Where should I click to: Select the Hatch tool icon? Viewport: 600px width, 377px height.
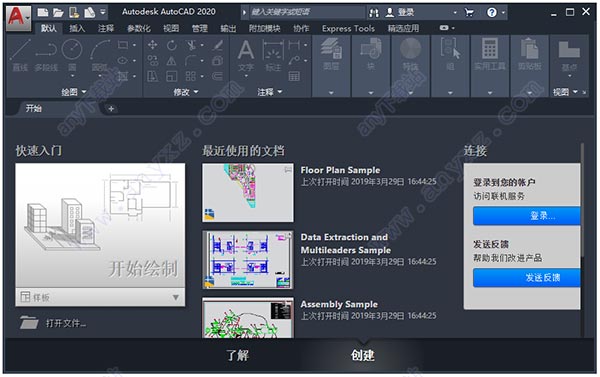[123, 76]
